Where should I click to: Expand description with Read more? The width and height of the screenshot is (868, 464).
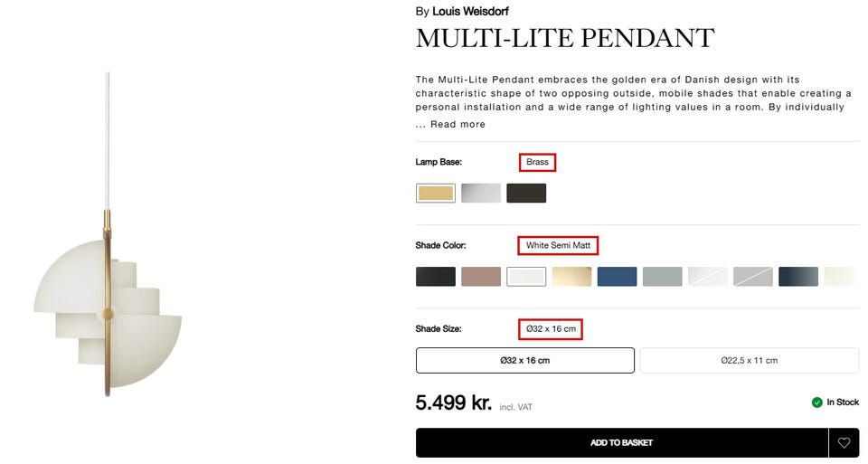(458, 125)
